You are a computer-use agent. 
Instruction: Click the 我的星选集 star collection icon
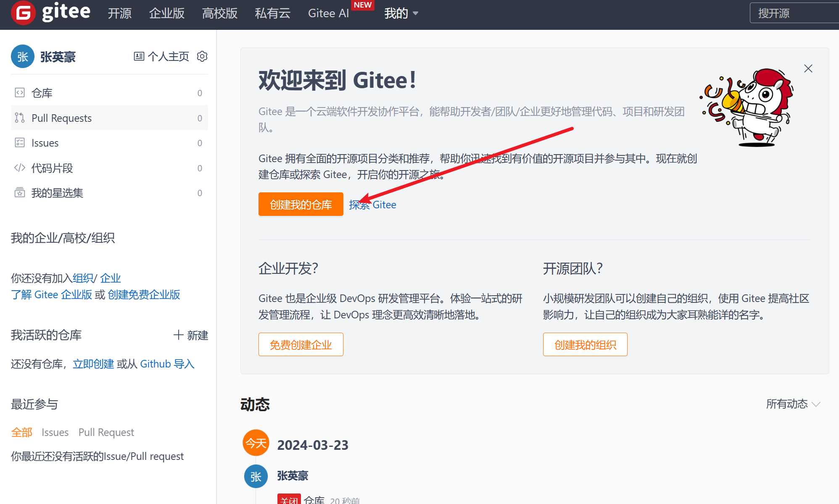pos(20,193)
